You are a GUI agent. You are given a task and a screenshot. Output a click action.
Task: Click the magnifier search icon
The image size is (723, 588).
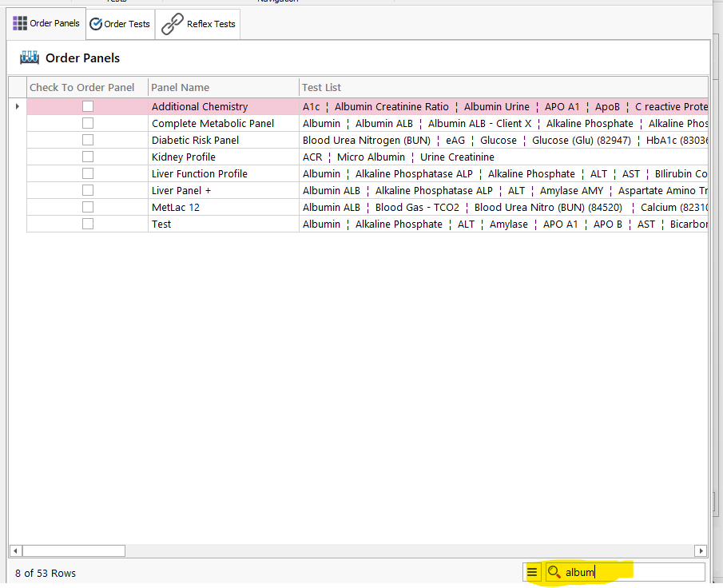pyautogui.click(x=554, y=572)
